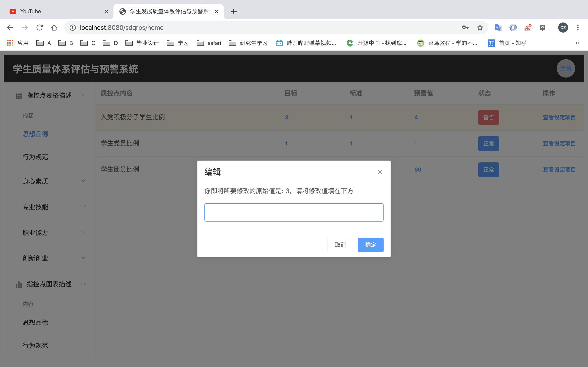Show hidden bookmarks with double-chevron
Viewport: 588px width, 367px height.
pyautogui.click(x=577, y=43)
